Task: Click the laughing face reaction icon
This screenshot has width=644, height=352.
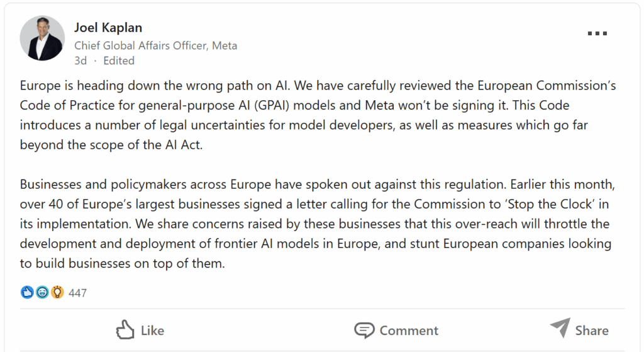Action: coord(42,292)
